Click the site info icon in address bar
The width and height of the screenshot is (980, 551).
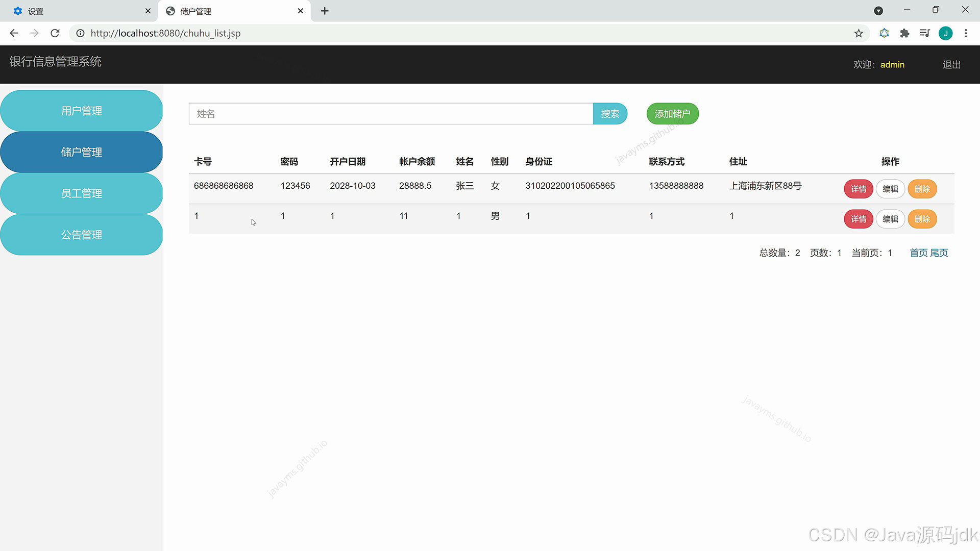coord(80,33)
